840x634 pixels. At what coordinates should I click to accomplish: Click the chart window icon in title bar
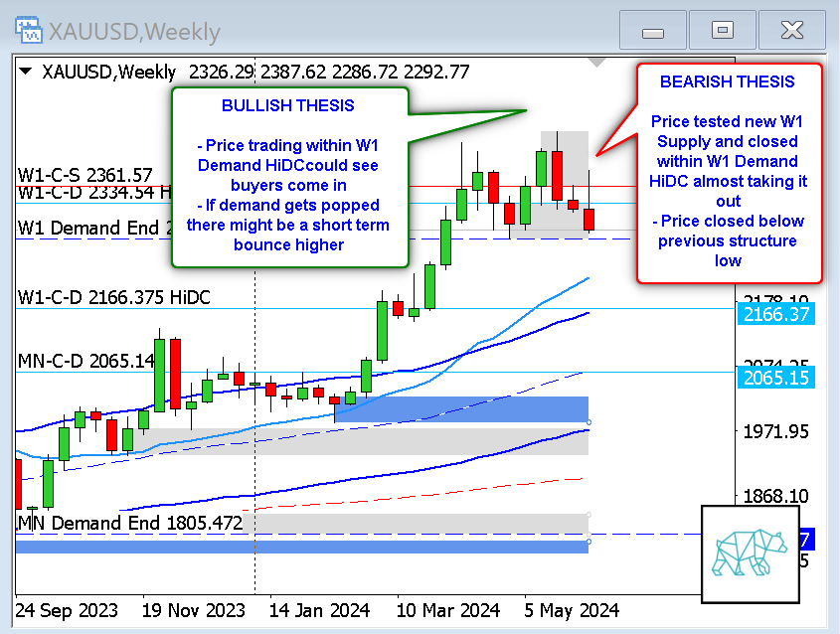click(31, 32)
